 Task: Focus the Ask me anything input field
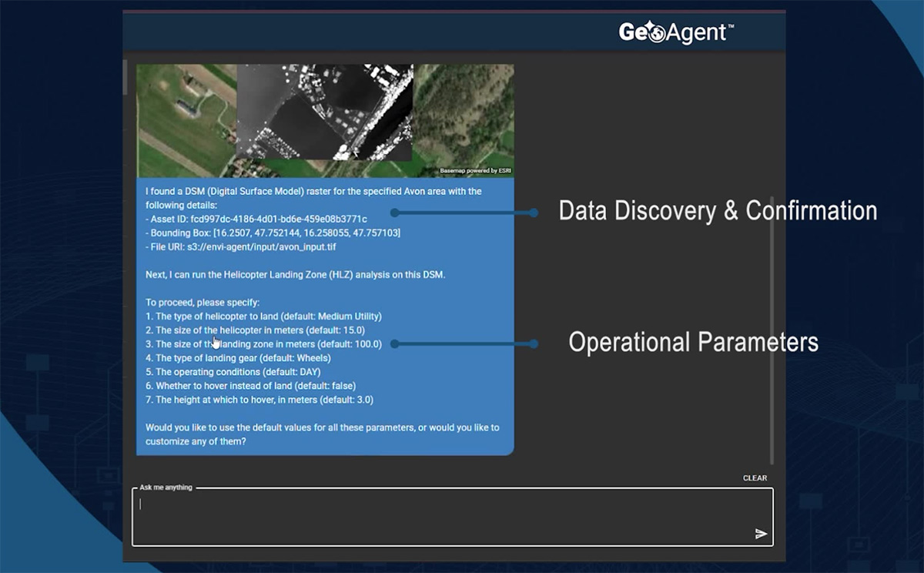452,517
